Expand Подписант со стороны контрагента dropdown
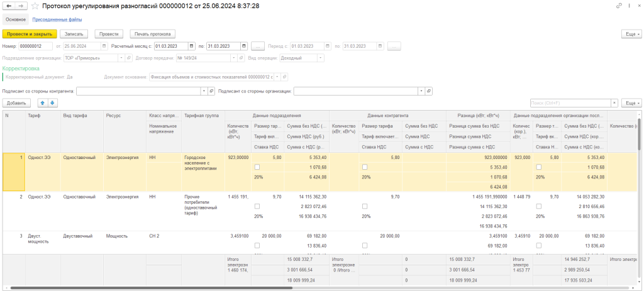This screenshot has height=291, width=644. coord(203,91)
